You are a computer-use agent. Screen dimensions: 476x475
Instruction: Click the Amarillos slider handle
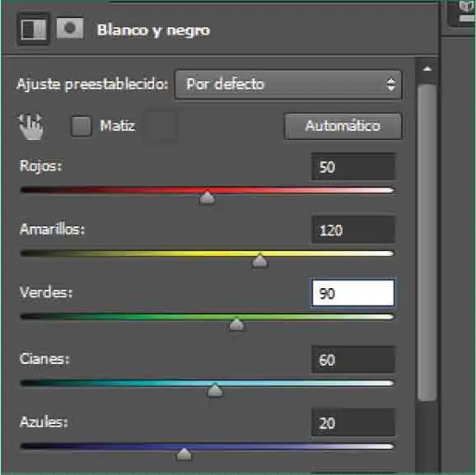[260, 261]
